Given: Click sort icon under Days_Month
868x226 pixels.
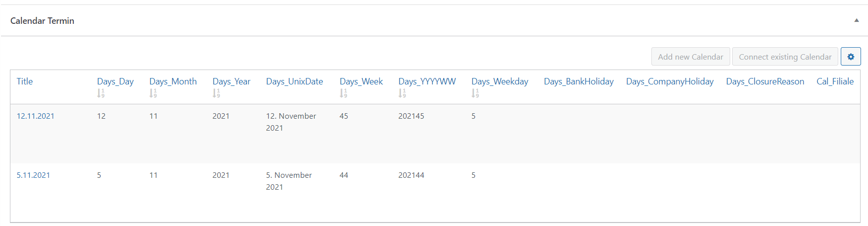Looking at the screenshot, I should (153, 93).
